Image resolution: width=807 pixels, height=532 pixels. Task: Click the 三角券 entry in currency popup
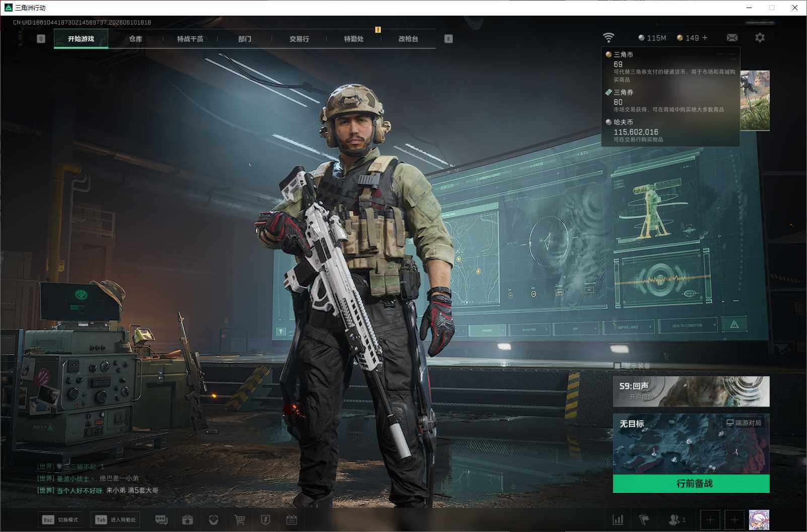coord(670,101)
